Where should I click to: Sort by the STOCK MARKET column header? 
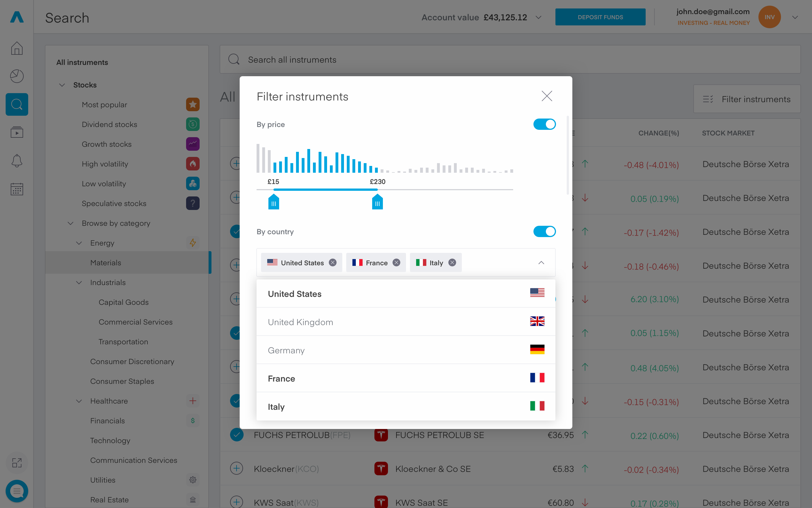728,133
